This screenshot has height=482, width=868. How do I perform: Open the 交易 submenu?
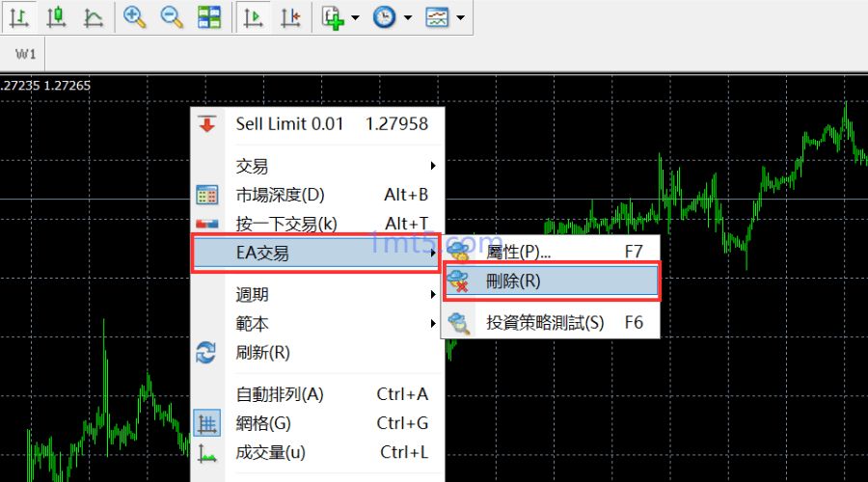point(317,166)
